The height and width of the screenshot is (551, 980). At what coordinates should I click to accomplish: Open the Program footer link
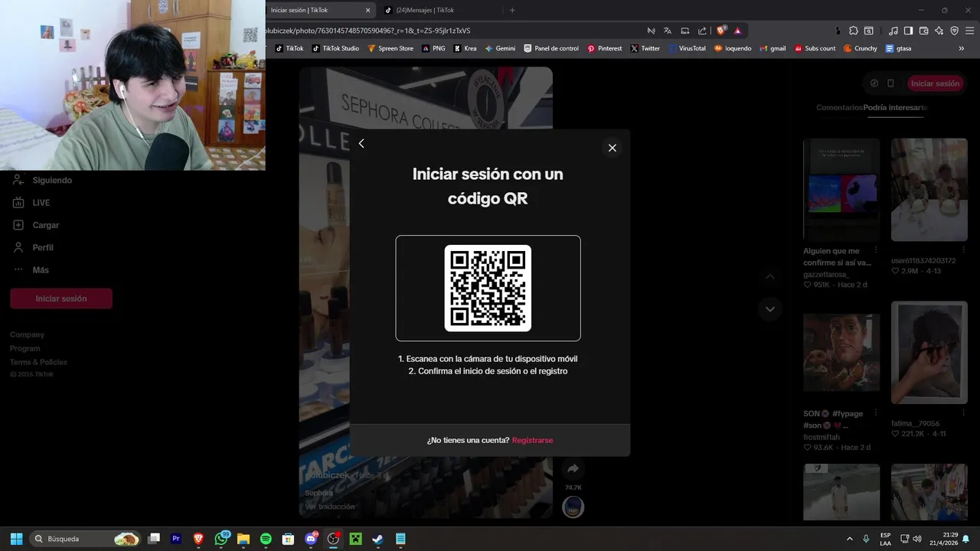pyautogui.click(x=25, y=348)
